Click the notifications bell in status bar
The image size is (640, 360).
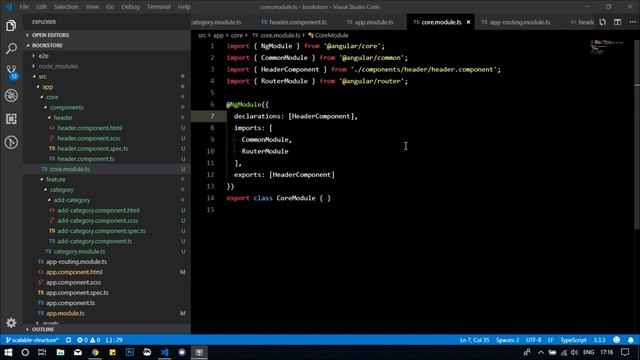coord(631,340)
